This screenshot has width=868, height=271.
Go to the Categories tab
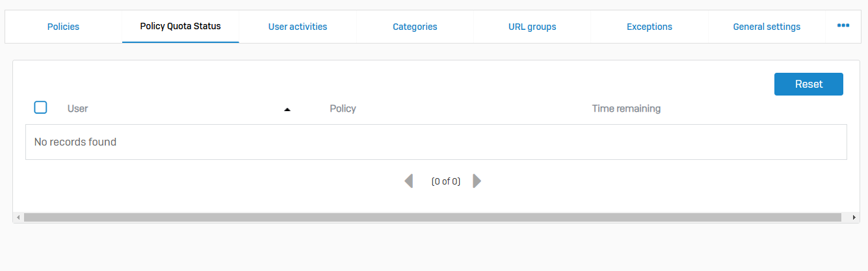tap(415, 27)
